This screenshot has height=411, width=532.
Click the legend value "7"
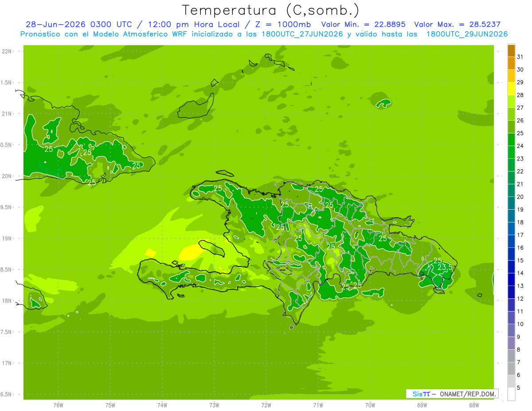pos(519,362)
